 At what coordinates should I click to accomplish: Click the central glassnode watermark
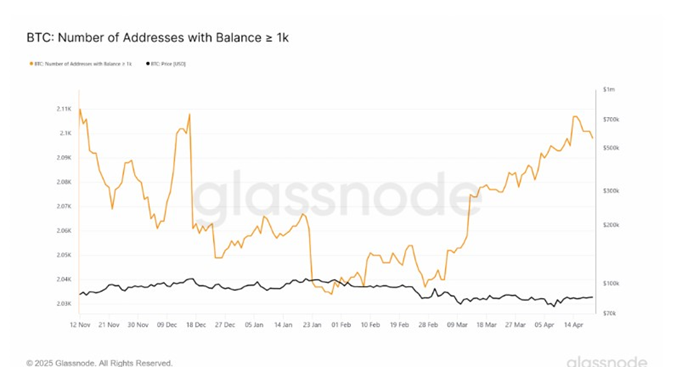click(337, 195)
